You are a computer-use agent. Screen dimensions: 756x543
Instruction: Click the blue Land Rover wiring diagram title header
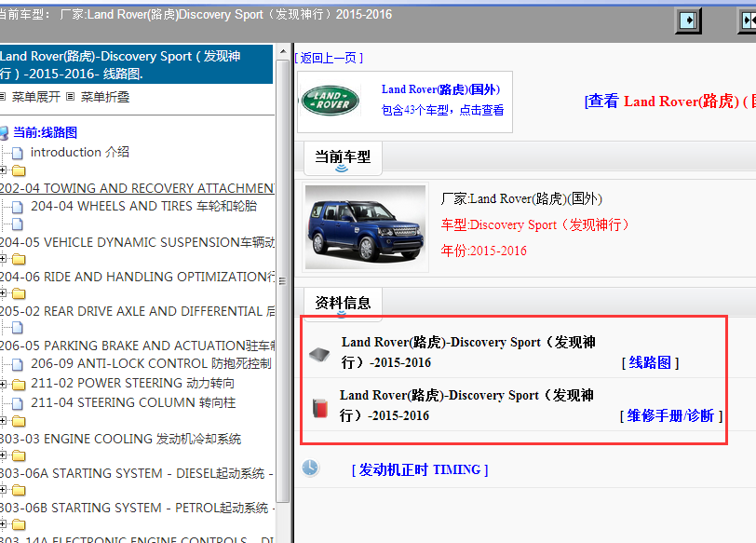tap(136, 64)
